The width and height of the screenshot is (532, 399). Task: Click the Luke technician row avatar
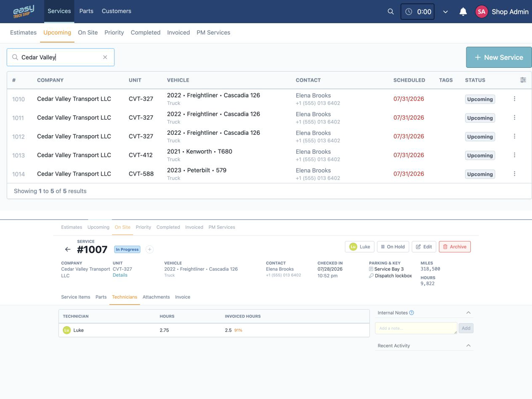[x=66, y=330]
